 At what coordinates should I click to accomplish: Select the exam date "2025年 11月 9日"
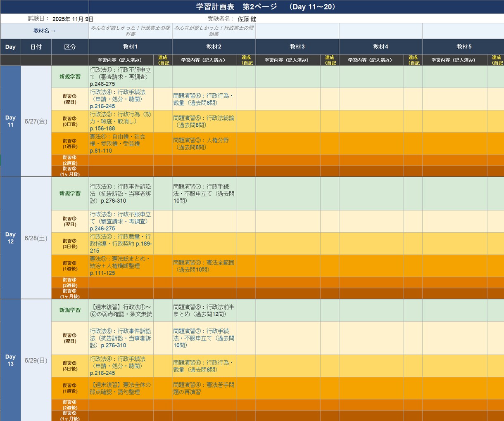73,19
